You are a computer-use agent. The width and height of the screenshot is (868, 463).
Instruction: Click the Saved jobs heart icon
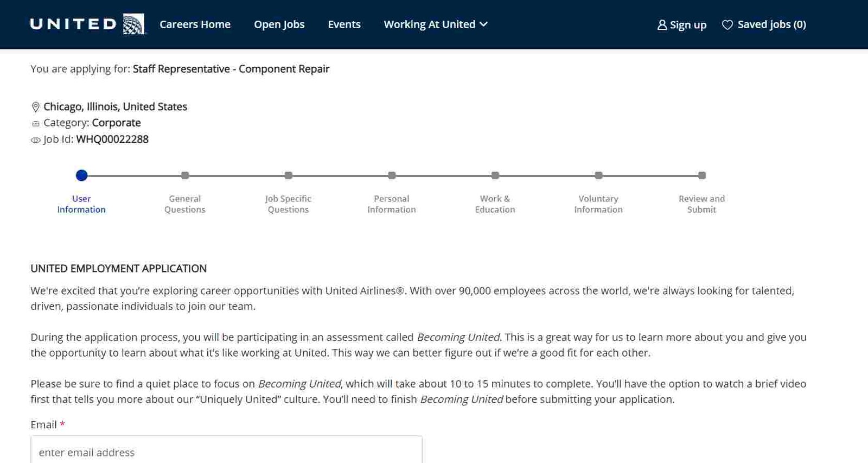tap(727, 25)
